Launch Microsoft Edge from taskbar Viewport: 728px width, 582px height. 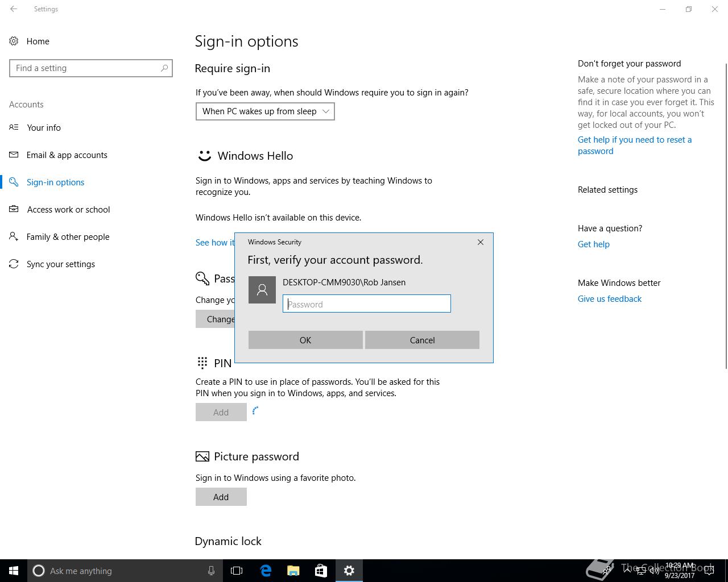(x=266, y=571)
